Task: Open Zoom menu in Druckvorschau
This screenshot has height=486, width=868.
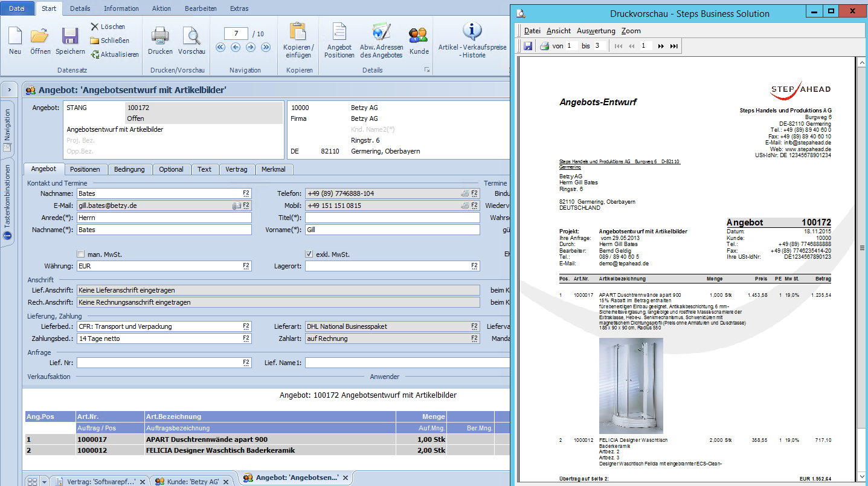Action: 631,31
